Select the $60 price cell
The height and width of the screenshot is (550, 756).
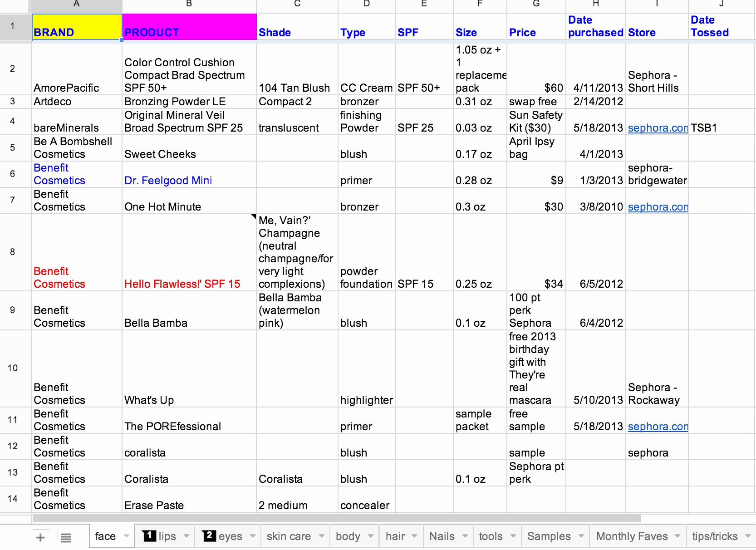click(536, 69)
